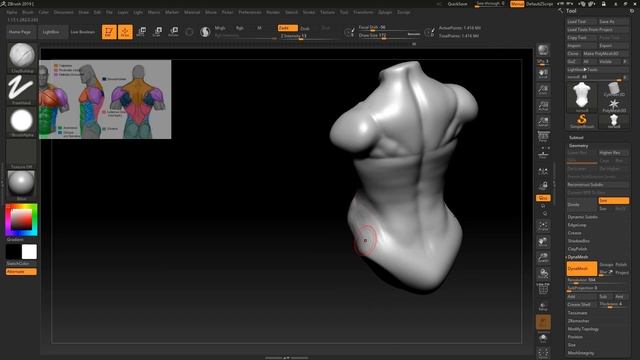Open the material sphere selector

[22, 185]
